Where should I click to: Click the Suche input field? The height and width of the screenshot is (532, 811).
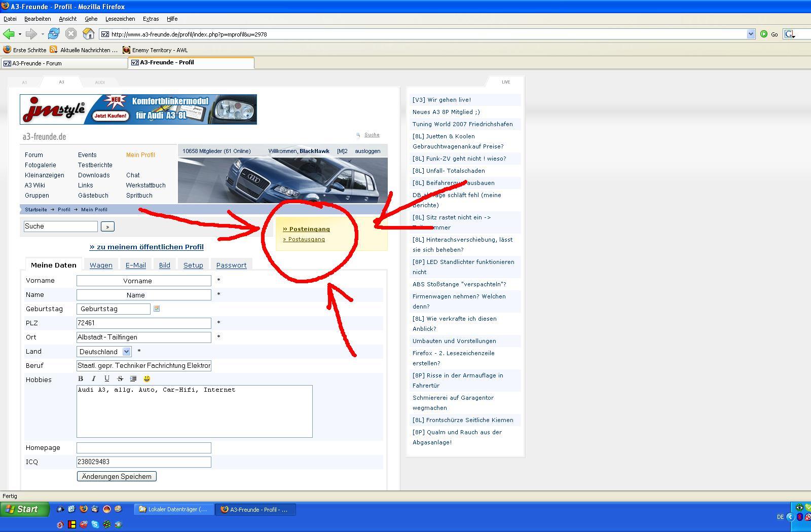click(61, 226)
